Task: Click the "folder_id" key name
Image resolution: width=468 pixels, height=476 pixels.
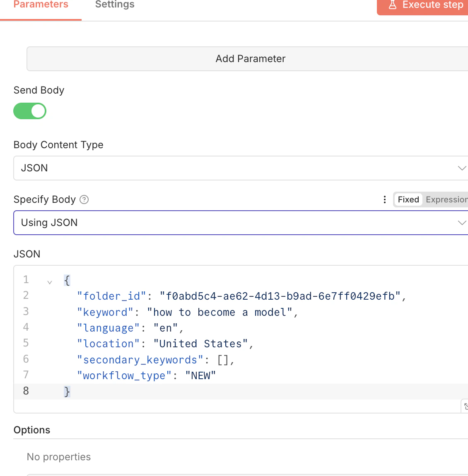Action: [112, 296]
